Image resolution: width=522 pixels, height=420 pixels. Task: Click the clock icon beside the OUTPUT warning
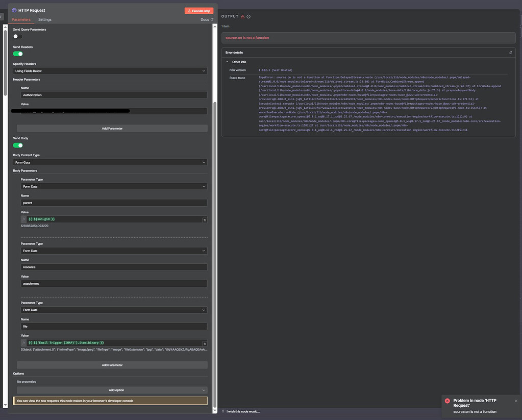tap(250, 16)
